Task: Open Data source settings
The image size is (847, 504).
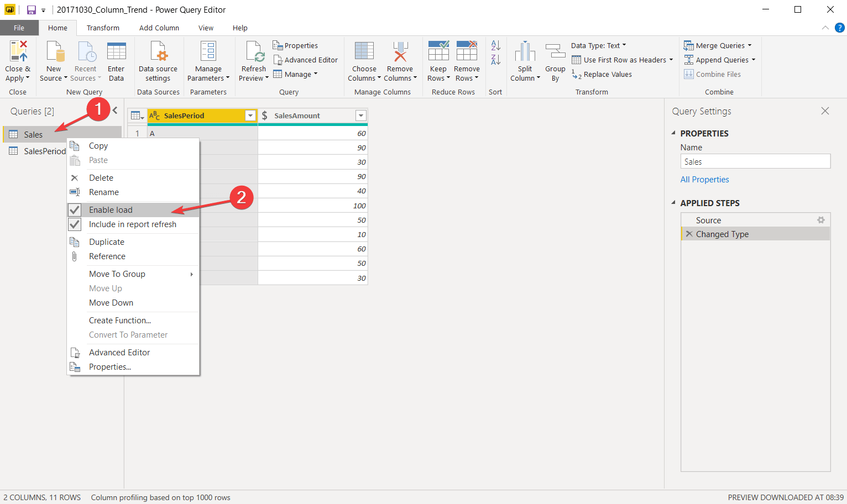Action: tap(158, 51)
